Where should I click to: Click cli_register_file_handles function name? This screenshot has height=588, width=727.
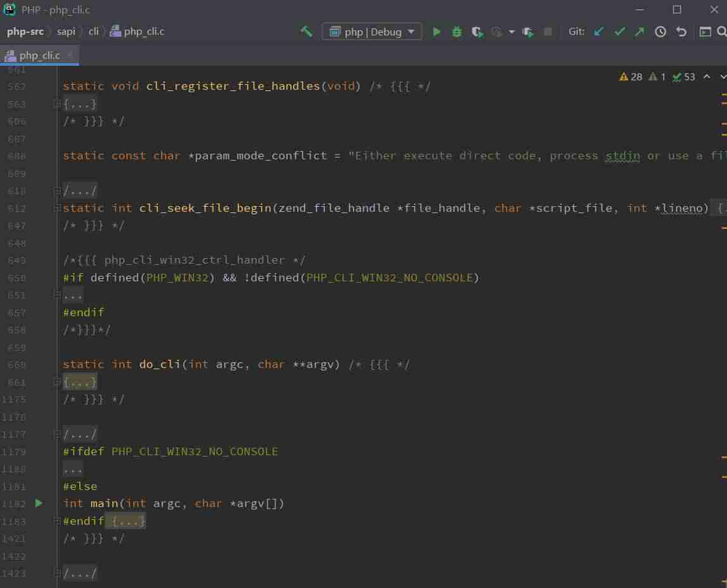pyautogui.click(x=233, y=86)
